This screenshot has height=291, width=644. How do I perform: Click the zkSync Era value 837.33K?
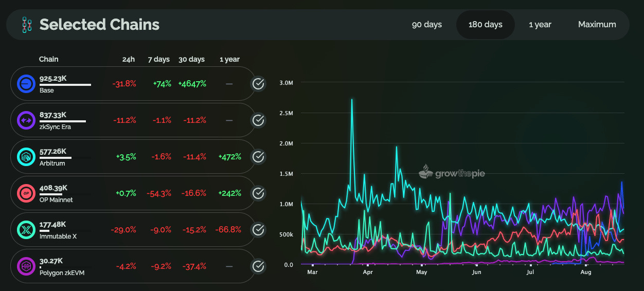point(53,115)
